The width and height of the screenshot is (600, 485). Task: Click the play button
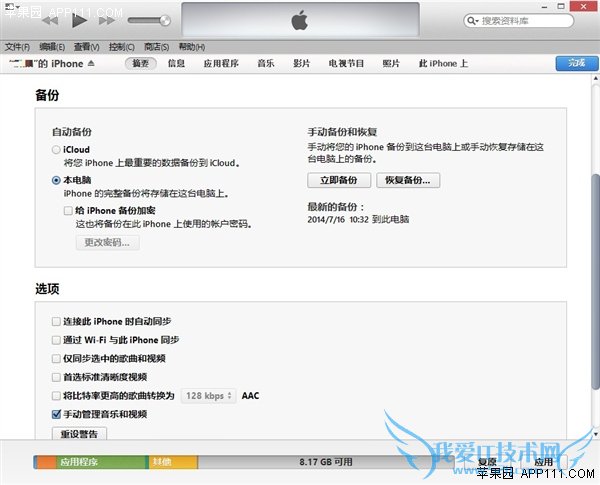click(x=79, y=20)
